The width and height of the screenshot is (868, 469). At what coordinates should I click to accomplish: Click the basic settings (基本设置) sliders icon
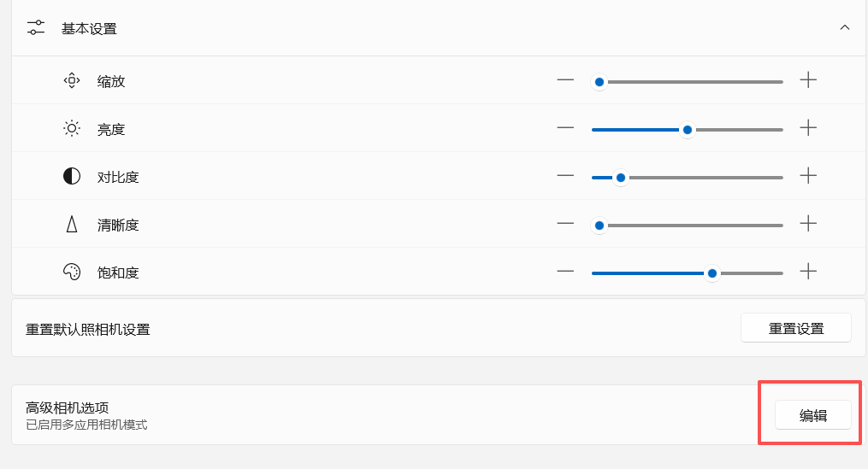36,27
